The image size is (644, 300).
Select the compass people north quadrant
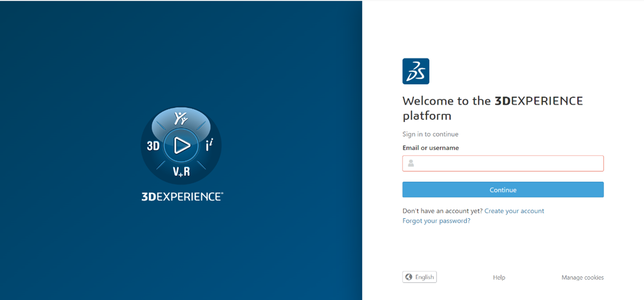(x=181, y=119)
